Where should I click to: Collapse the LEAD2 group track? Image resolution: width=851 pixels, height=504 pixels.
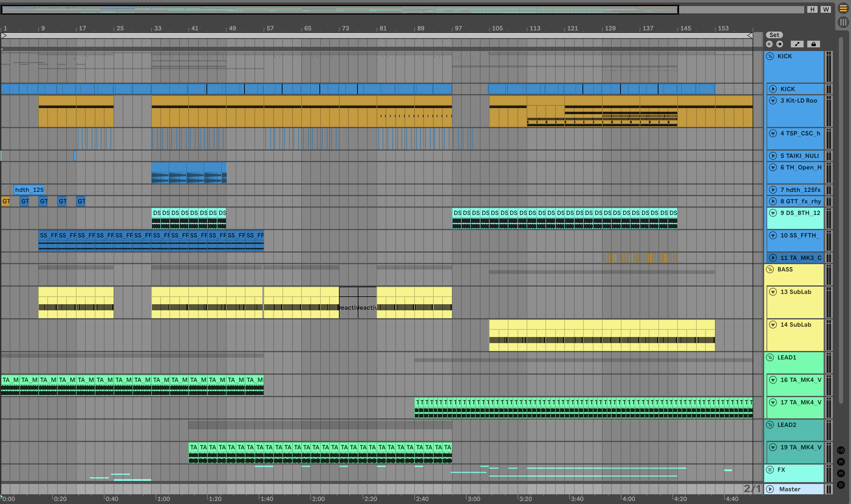pyautogui.click(x=770, y=425)
